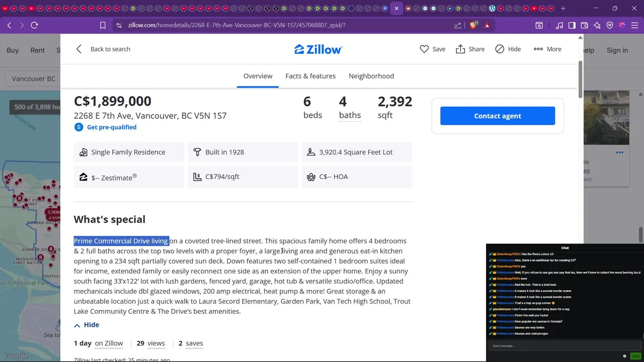Click the C$794/sqft chip
The image size is (644, 362).
click(243, 177)
